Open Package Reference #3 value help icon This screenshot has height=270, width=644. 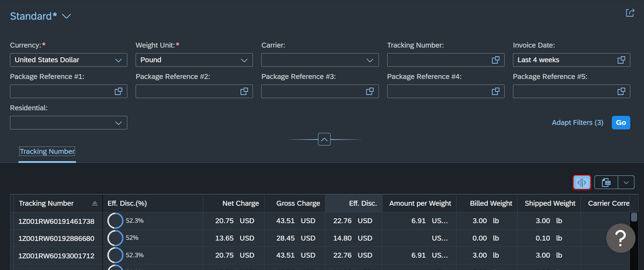tap(370, 91)
